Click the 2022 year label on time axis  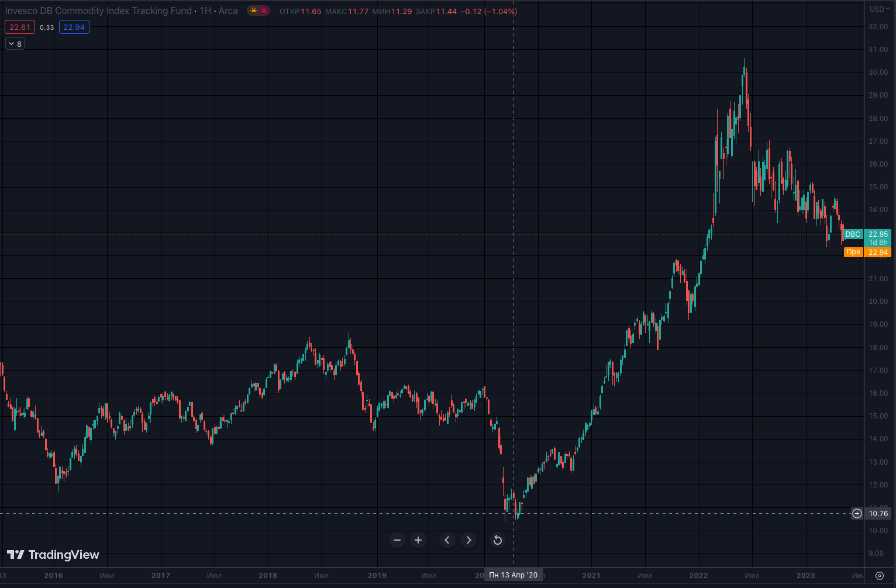698,575
